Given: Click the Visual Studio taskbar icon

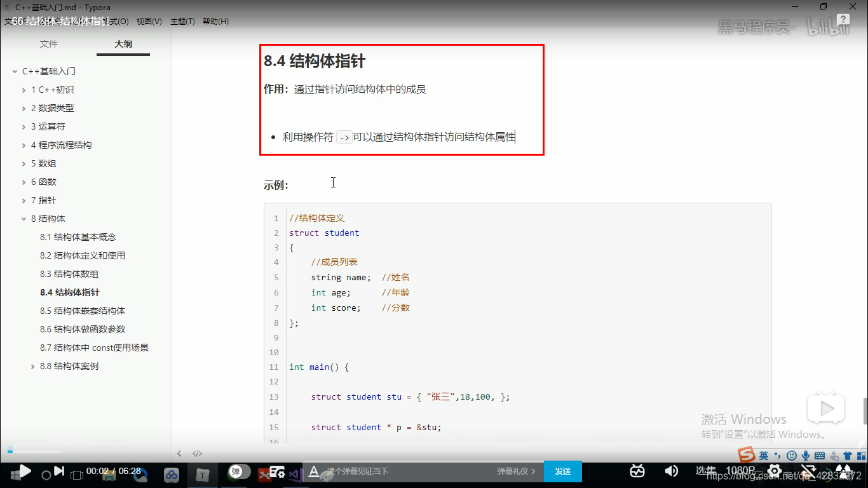Looking at the screenshot, I should click(x=295, y=475).
